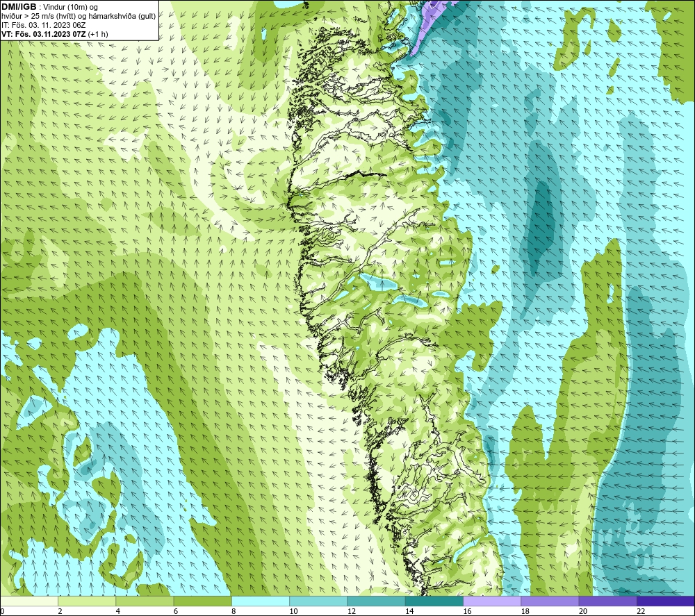Click the 'VT: Fös. 03.11.2023 07Z' line
Image resolution: width=695 pixels, height=616 pixels.
(54, 34)
